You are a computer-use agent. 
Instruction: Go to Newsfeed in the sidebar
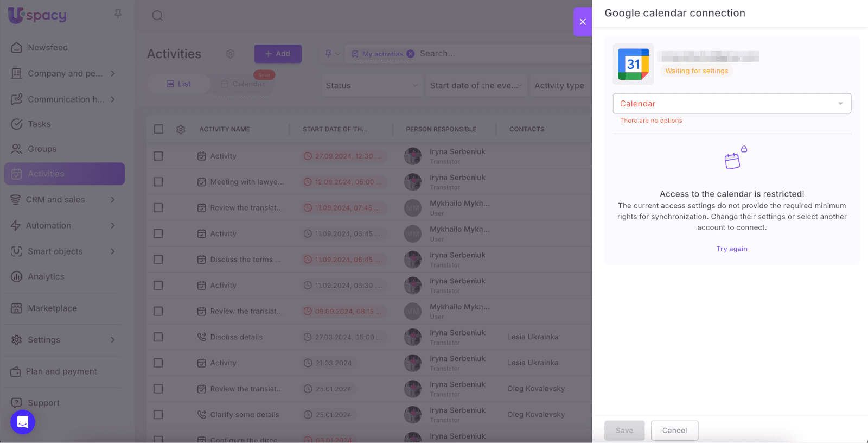pyautogui.click(x=48, y=48)
